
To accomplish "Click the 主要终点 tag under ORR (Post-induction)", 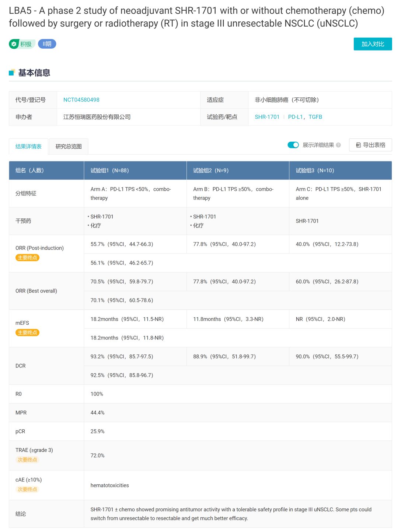I will (x=27, y=258).
